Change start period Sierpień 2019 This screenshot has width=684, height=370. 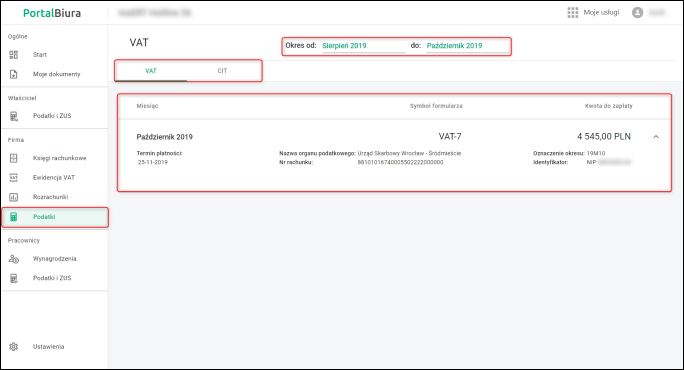point(363,46)
